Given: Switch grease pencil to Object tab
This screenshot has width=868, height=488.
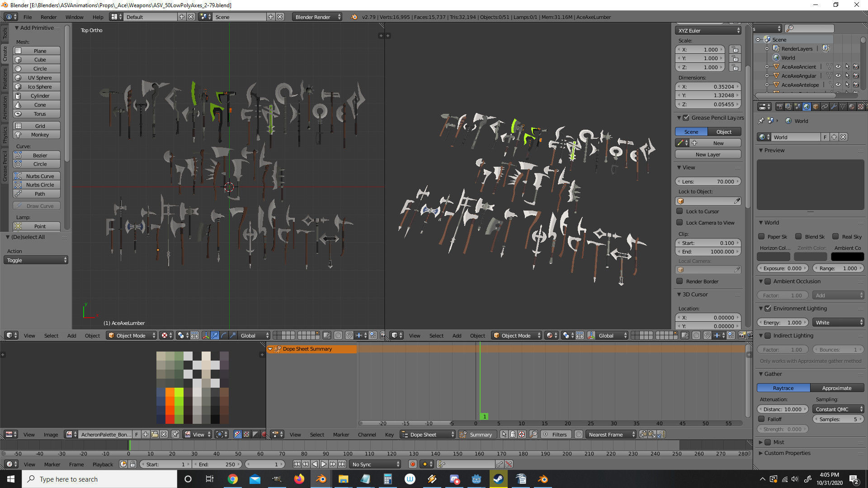Looking at the screenshot, I should click(x=723, y=132).
